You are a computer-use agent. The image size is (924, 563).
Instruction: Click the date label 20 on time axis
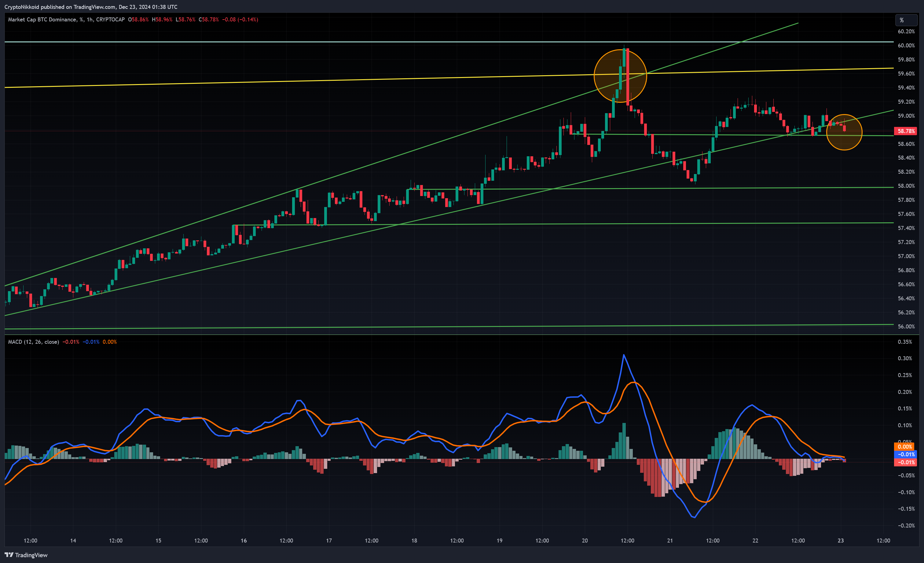pos(585,540)
